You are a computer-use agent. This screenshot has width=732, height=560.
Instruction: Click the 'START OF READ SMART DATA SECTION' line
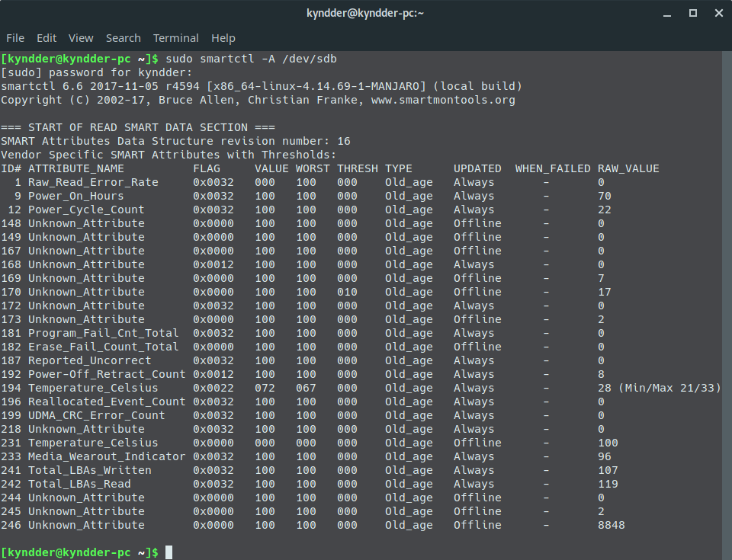138,127
